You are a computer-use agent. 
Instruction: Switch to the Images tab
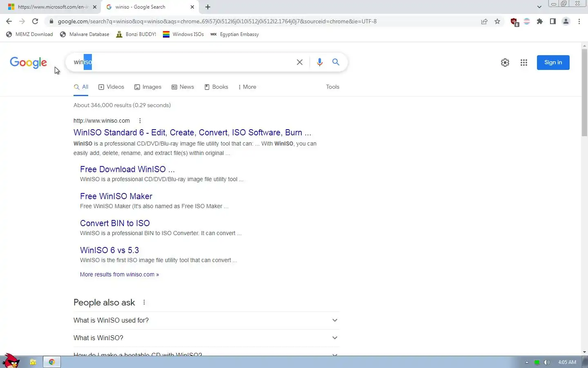click(148, 87)
